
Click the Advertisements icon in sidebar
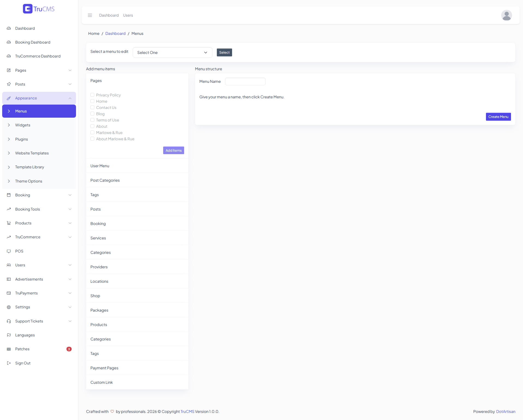pos(9,279)
